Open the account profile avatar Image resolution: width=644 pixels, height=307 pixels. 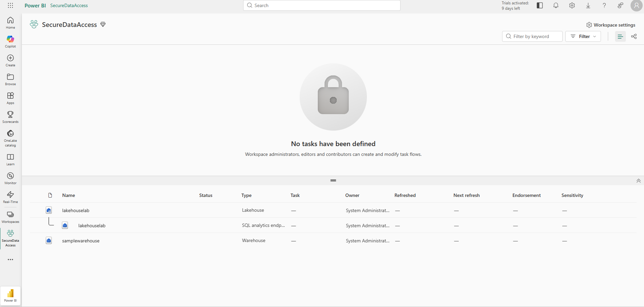pos(637,5)
